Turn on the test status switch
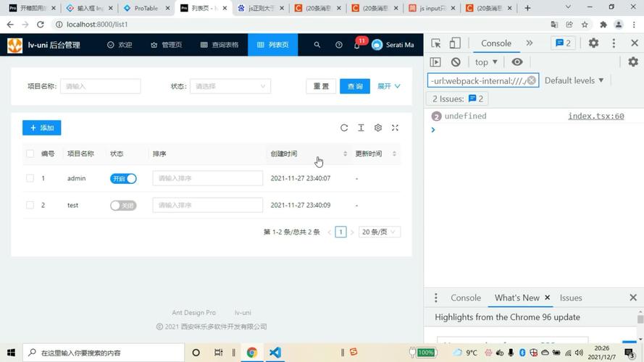 [x=123, y=205]
